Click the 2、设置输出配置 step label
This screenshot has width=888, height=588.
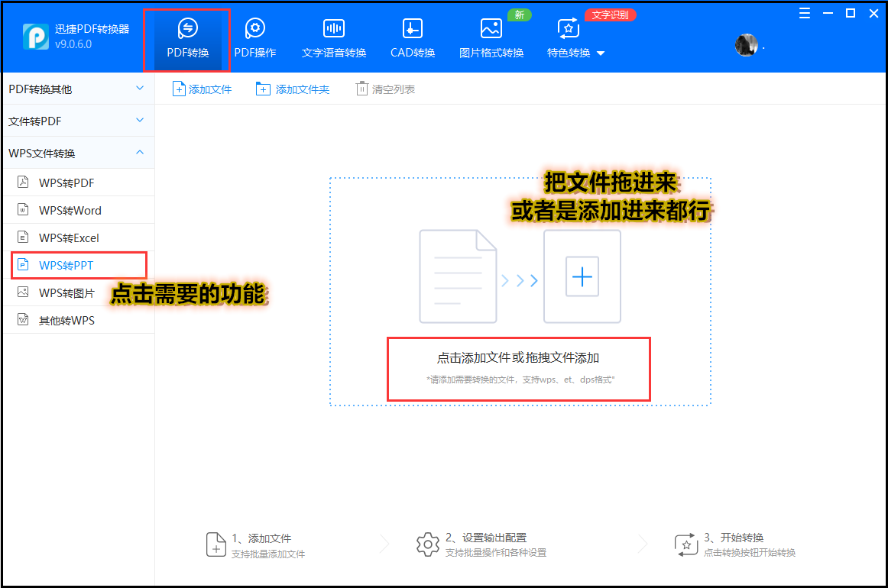(486, 538)
